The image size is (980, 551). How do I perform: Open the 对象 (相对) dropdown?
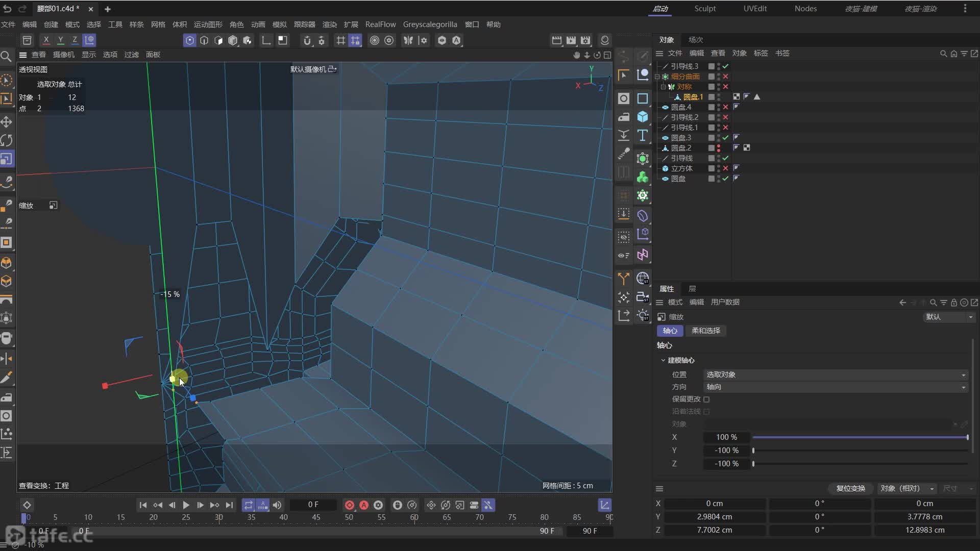click(906, 489)
